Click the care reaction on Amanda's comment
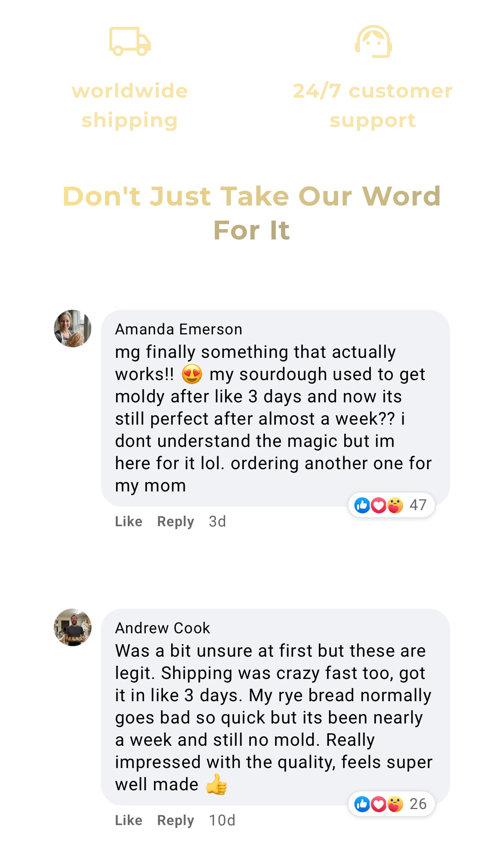The width and height of the screenshot is (504, 861). 395,505
